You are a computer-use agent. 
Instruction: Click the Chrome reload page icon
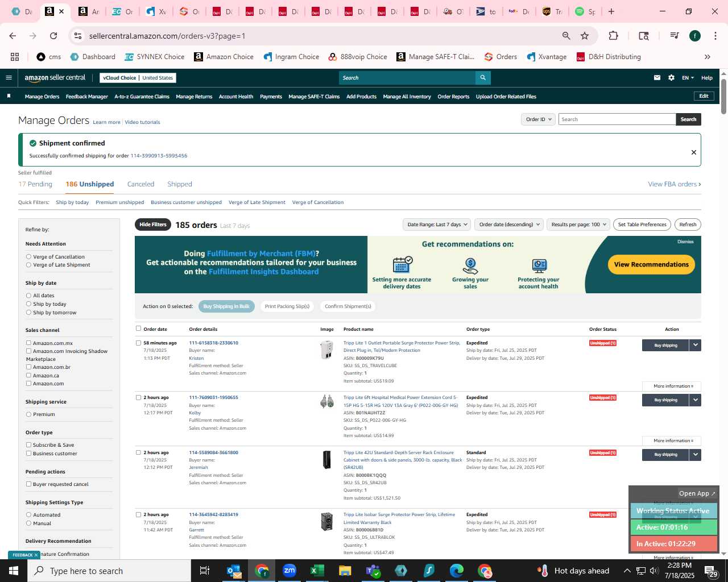tap(53, 36)
